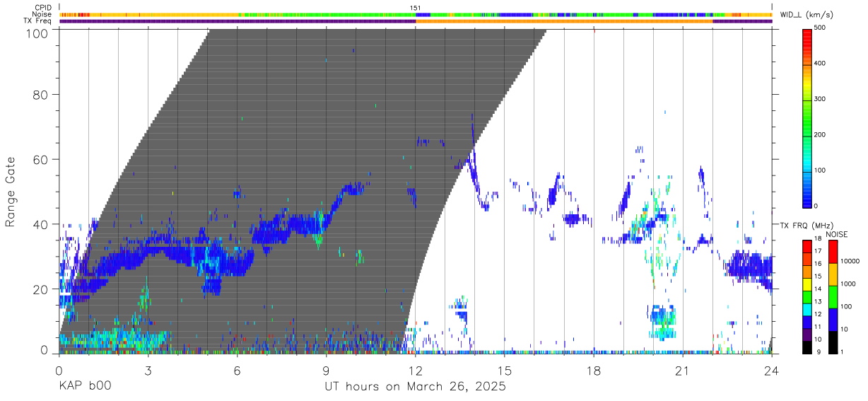The image size is (868, 401).
Task: Click the TX FRQ (MHz) legend title
Action: click(807, 226)
